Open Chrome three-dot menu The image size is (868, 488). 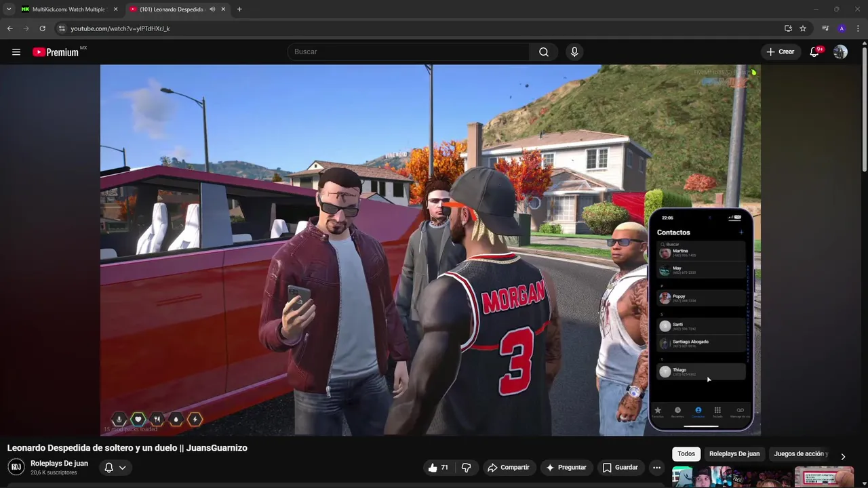(858, 28)
